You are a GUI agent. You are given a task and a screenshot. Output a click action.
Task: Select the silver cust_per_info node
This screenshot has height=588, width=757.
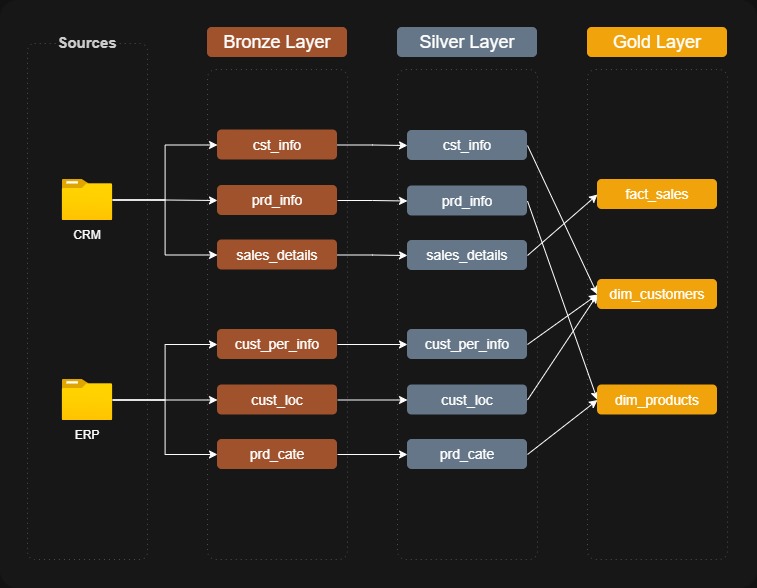[467, 344]
